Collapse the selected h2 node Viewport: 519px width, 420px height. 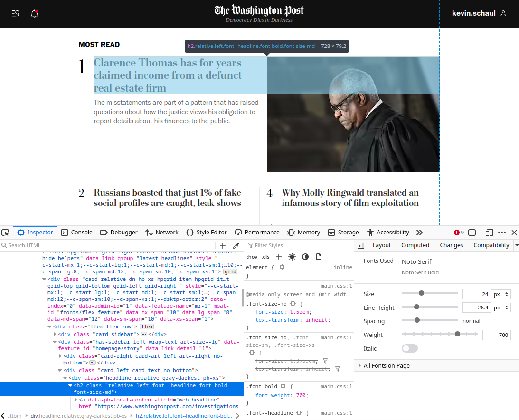click(70, 386)
